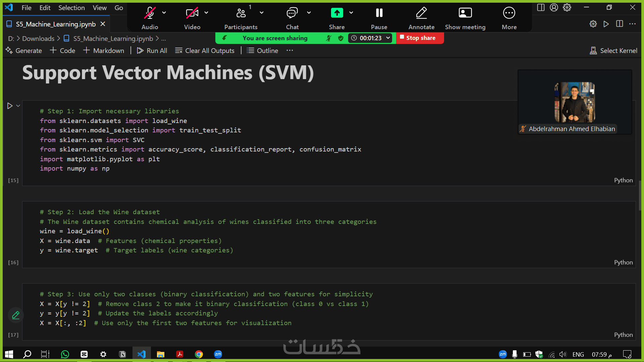
Task: Click the Stop share button
Action: [x=420, y=38]
